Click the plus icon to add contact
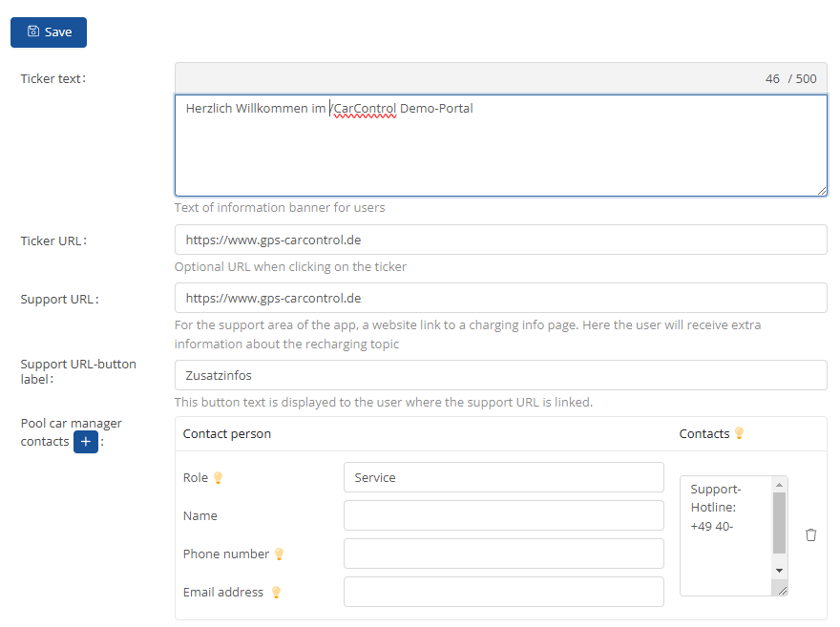 [86, 442]
